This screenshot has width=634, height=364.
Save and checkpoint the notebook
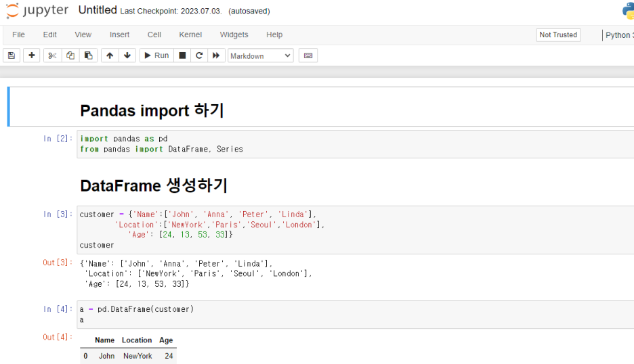(x=12, y=55)
